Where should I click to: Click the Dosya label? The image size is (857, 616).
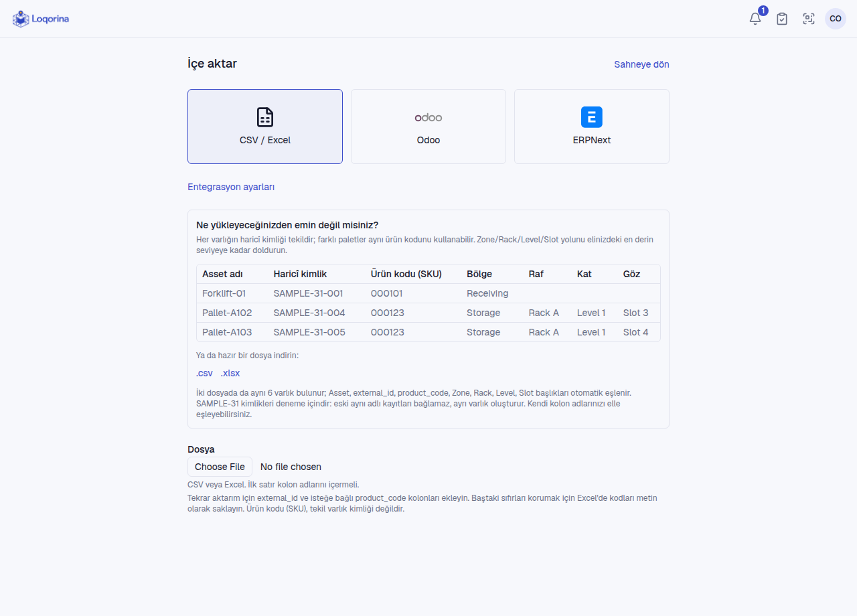tap(201, 449)
